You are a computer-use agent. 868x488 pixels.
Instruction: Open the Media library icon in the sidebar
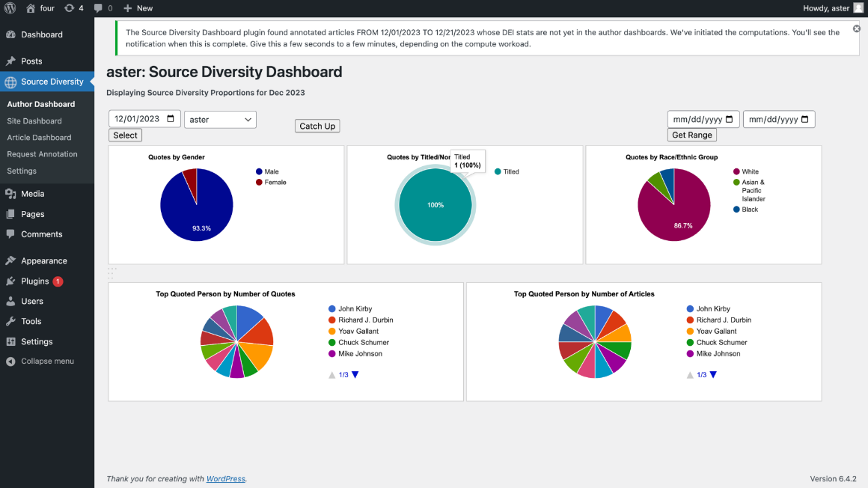pyautogui.click(x=10, y=193)
